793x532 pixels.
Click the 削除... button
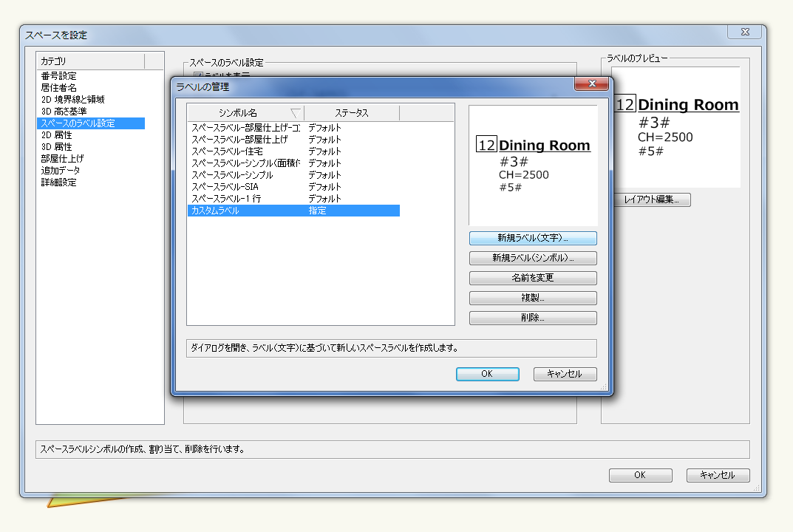pos(533,318)
